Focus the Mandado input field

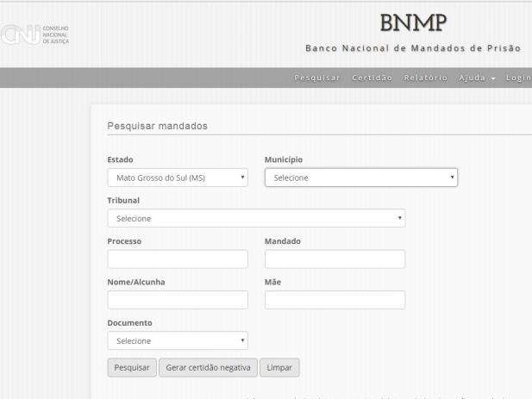335,259
